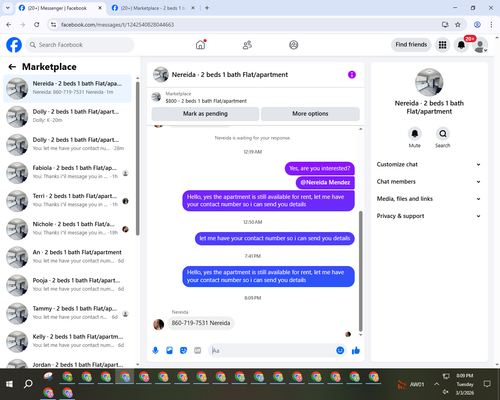
Task: Close the Marketplace browser tab
Action: pyautogui.click(x=193, y=8)
